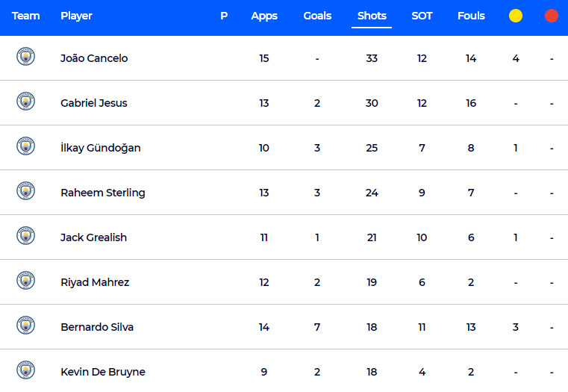Click the Player column header
568x392 pixels.
76,16
